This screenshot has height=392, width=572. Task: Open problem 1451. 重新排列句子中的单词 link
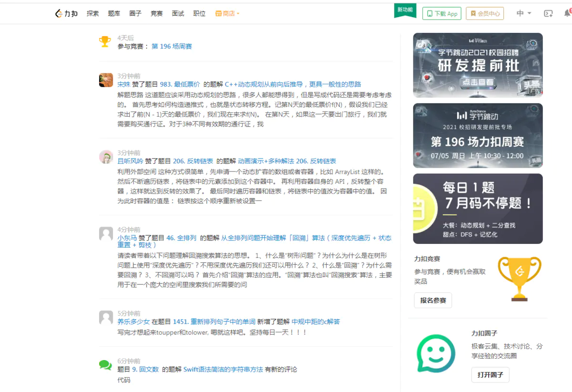pos(214,322)
